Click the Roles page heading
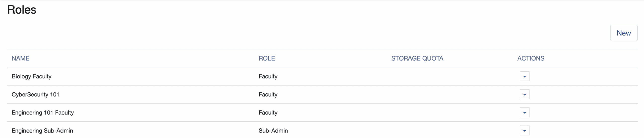Viewport: 644px width, 138px height. click(x=22, y=10)
